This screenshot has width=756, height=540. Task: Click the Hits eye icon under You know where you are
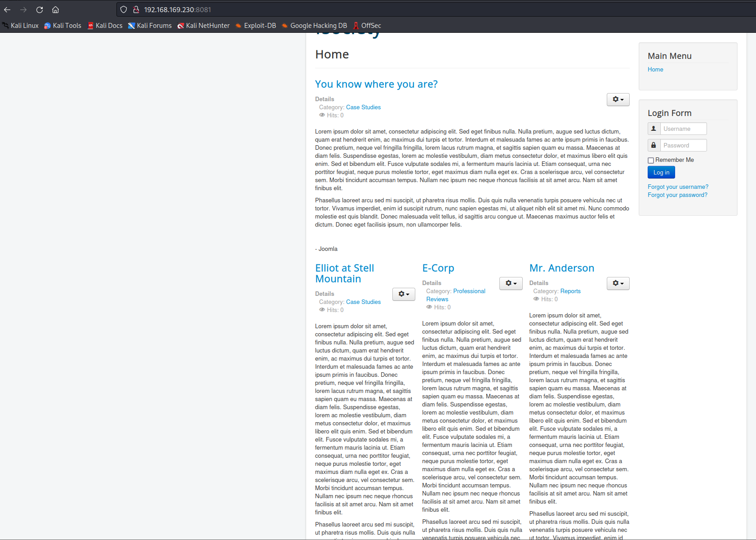[322, 115]
